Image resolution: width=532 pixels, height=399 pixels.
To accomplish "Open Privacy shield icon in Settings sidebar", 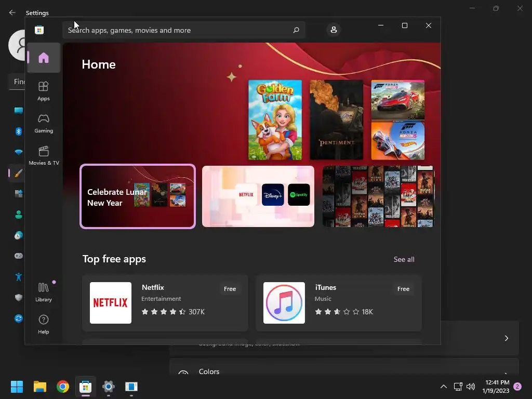I will [19, 298].
